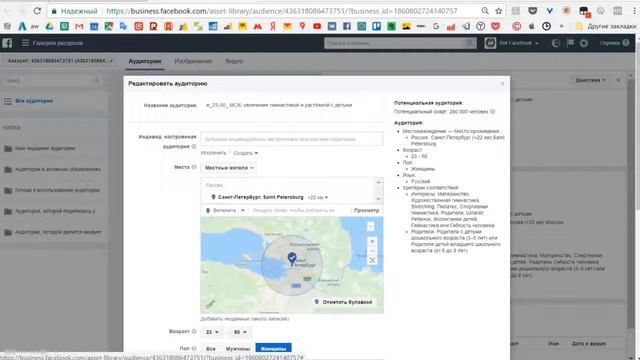Open Другие закладки bookmarks folder
Image resolution: width=640 pixels, height=360 pixels.
click(606, 27)
